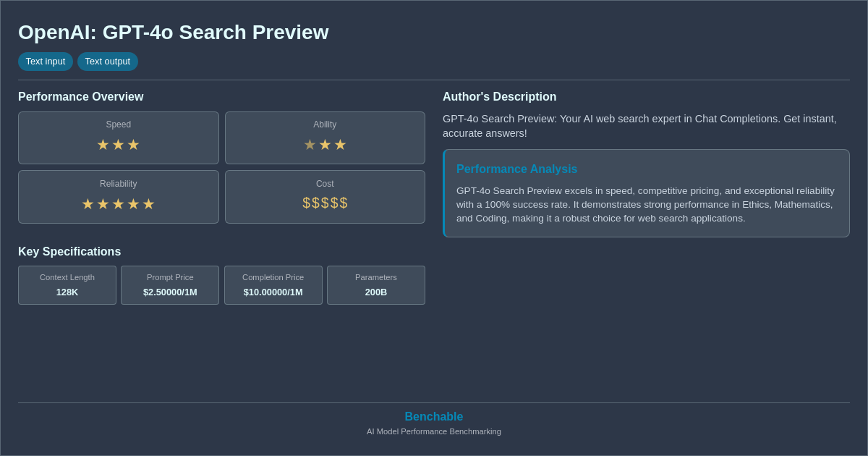This screenshot has height=456, width=868.
Task: Select the Context Length 128K spec card
Action: point(67,285)
